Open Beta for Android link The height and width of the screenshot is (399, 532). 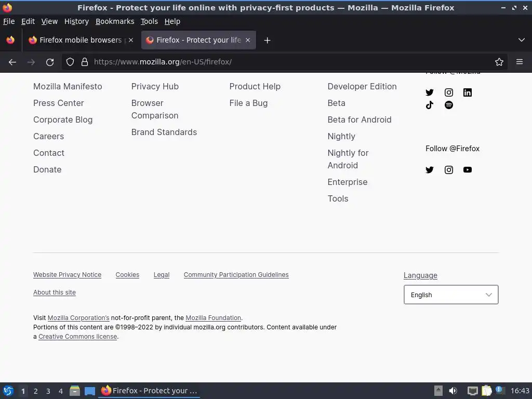(x=360, y=120)
